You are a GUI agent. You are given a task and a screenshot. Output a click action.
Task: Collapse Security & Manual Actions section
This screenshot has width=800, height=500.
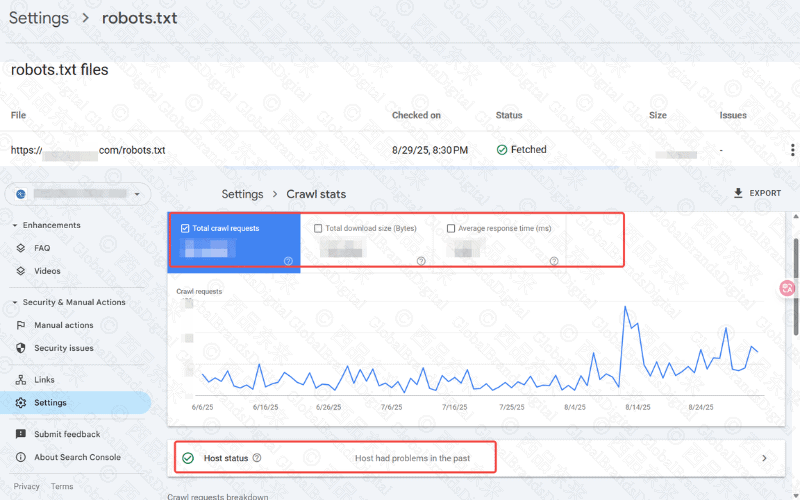pos(15,302)
